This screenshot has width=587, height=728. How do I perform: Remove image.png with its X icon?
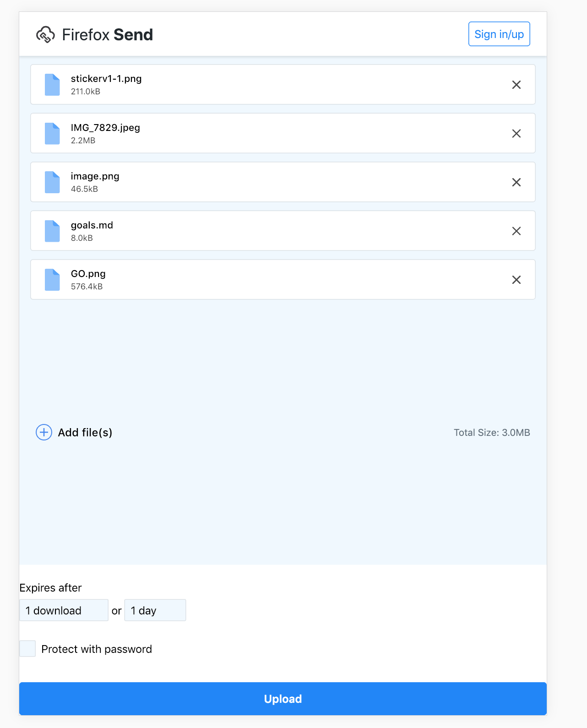516,182
